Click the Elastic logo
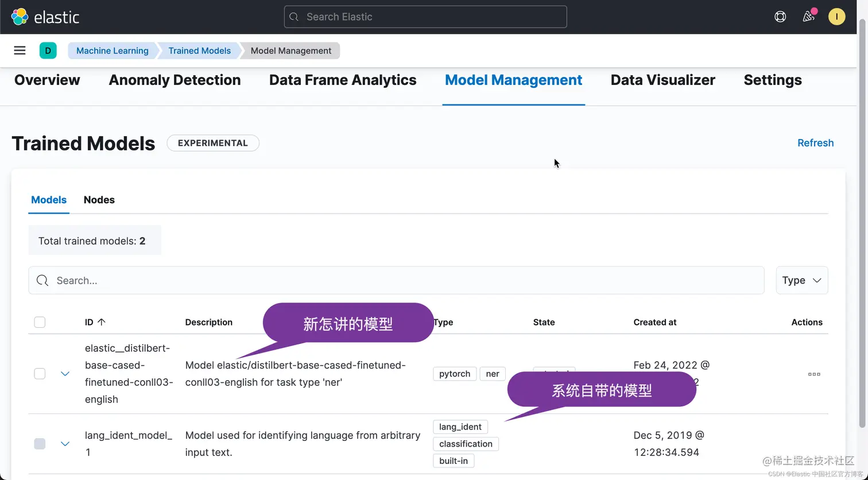 [x=45, y=17]
